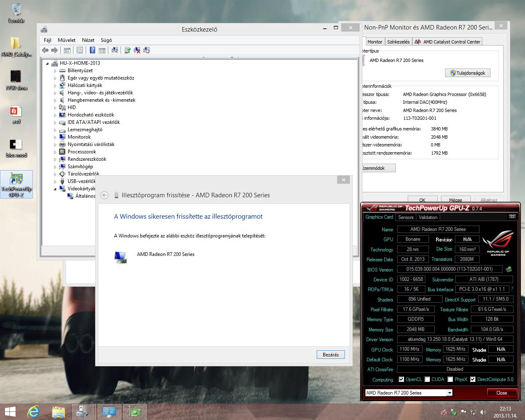
Task: Click the show/hide console tree toolbar icon
Action: point(67,50)
